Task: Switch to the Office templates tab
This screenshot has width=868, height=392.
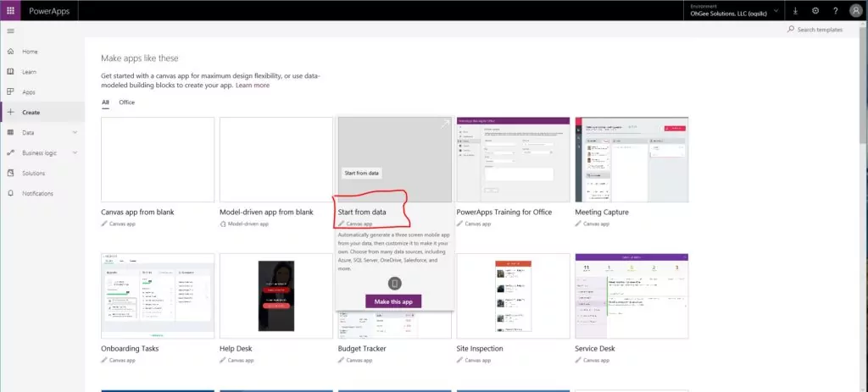Action: coord(127,102)
